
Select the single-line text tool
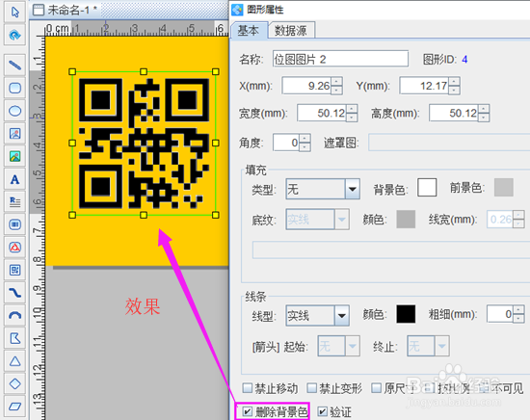click(x=14, y=179)
